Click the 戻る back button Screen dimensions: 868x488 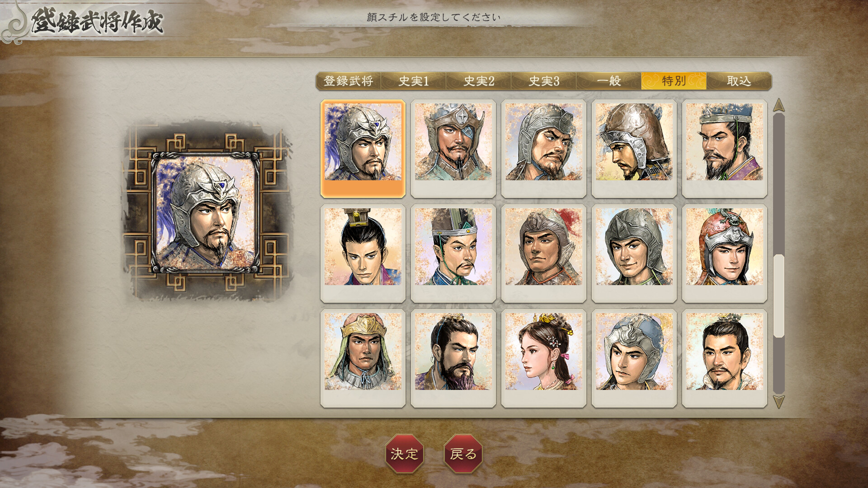463,454
